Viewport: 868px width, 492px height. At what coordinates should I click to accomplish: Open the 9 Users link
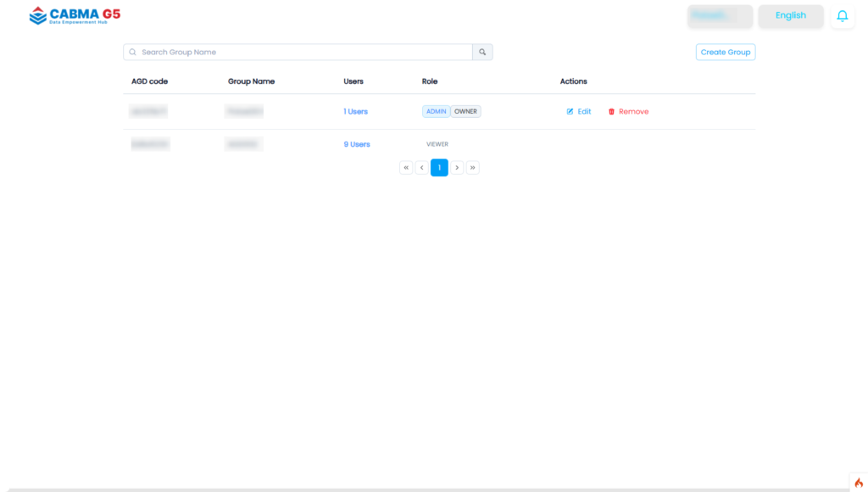(357, 144)
